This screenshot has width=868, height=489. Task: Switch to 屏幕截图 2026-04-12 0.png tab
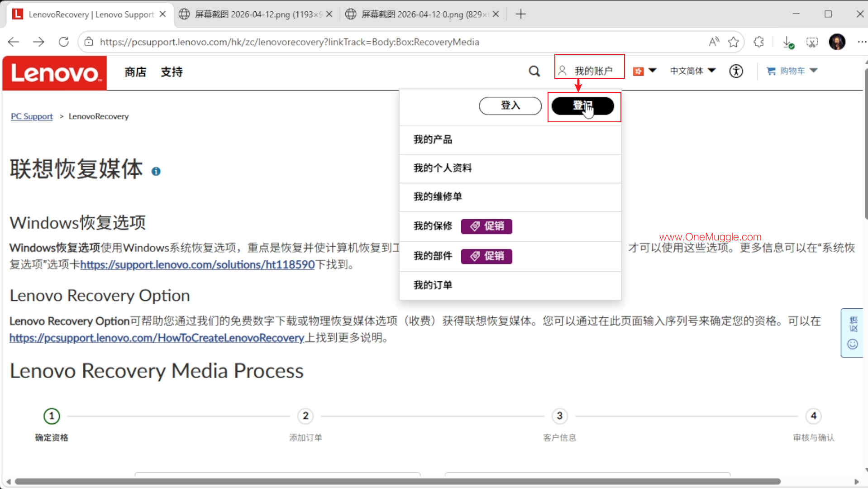[423, 14]
